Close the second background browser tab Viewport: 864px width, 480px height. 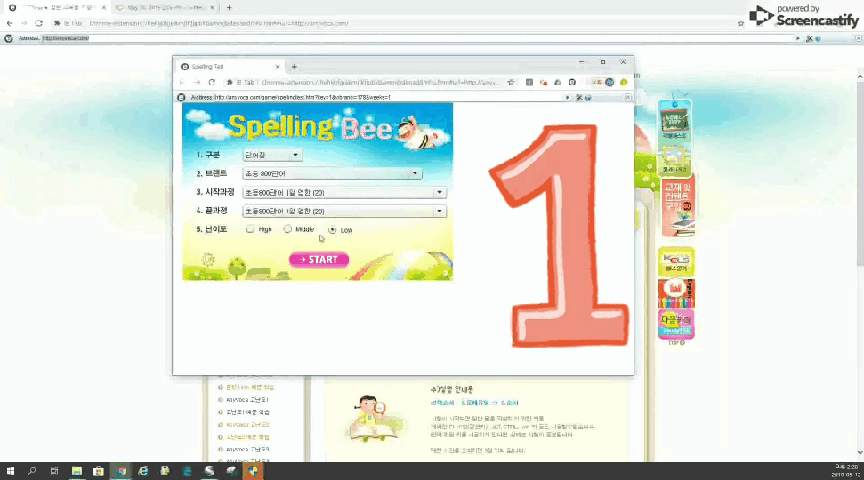coord(212,8)
